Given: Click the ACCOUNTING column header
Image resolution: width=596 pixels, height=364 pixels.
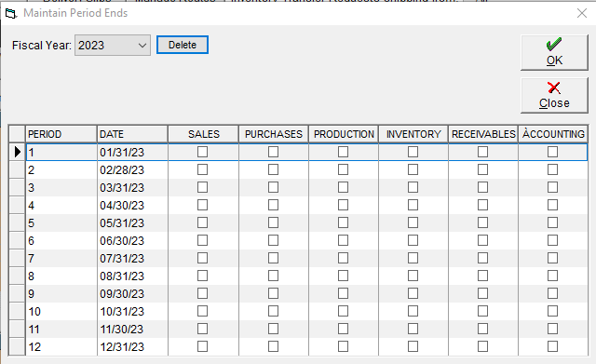Looking at the screenshot, I should point(553,134).
